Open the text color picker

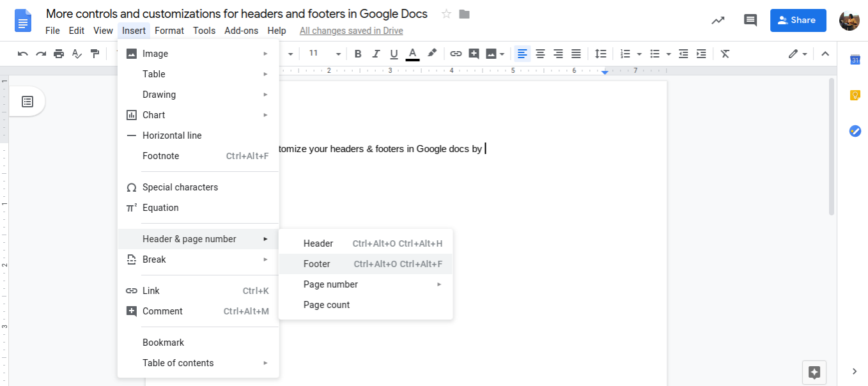pyautogui.click(x=412, y=54)
